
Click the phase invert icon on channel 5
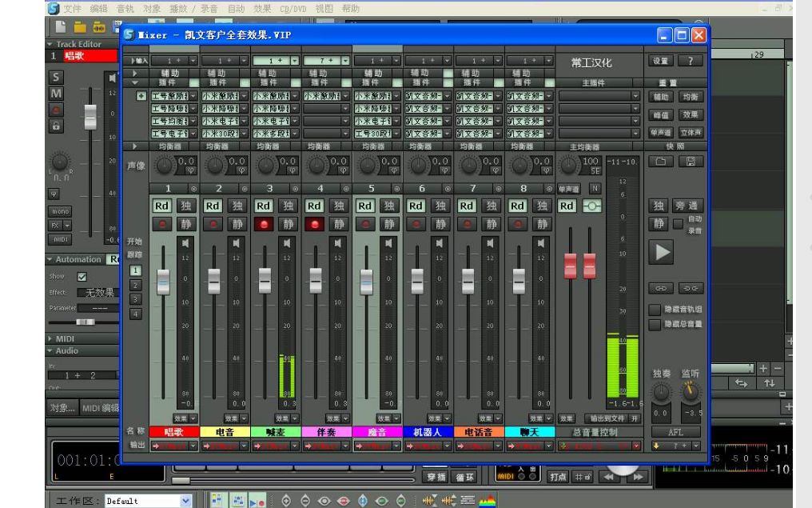pyautogui.click(x=393, y=170)
